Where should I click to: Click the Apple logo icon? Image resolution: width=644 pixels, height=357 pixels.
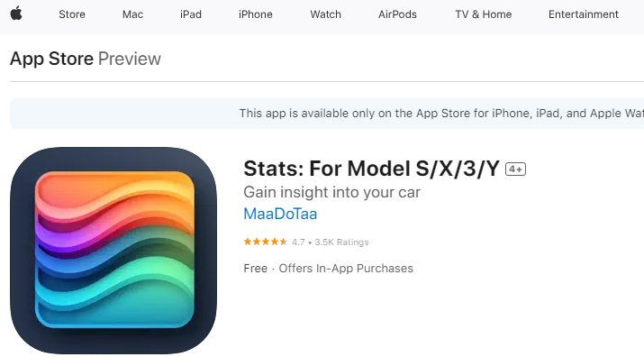pos(16,14)
